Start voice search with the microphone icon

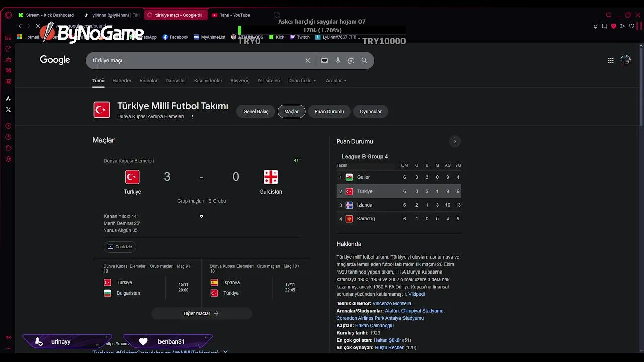(338, 60)
